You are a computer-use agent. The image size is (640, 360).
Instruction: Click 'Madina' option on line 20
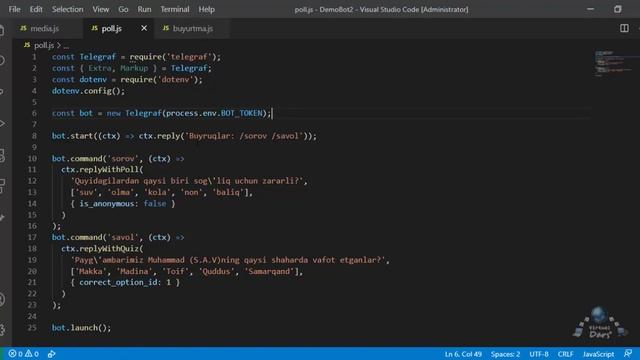[x=134, y=271]
